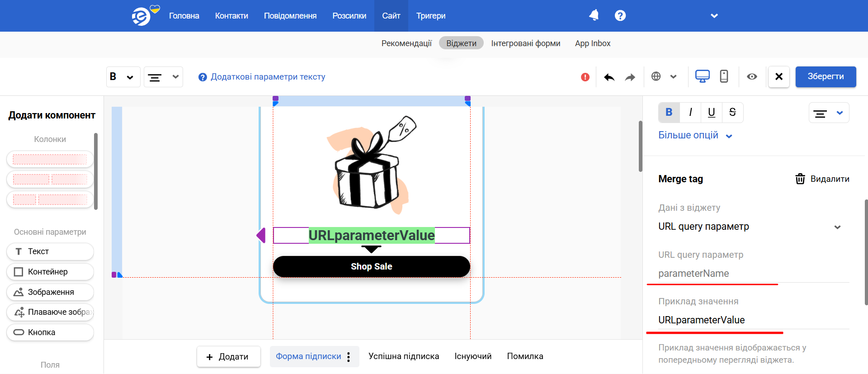Open Додаткові параметри тексту link
Image resolution: width=868 pixels, height=374 pixels.
click(268, 77)
